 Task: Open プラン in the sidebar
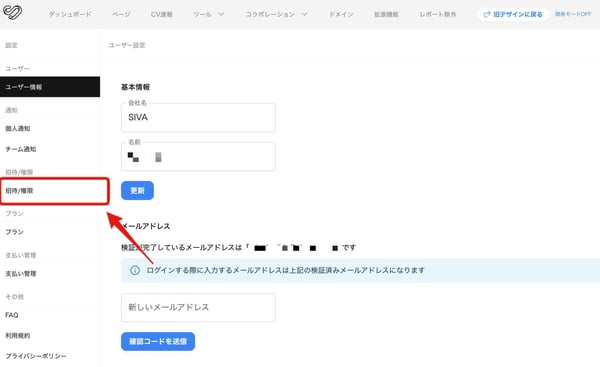click(50, 232)
